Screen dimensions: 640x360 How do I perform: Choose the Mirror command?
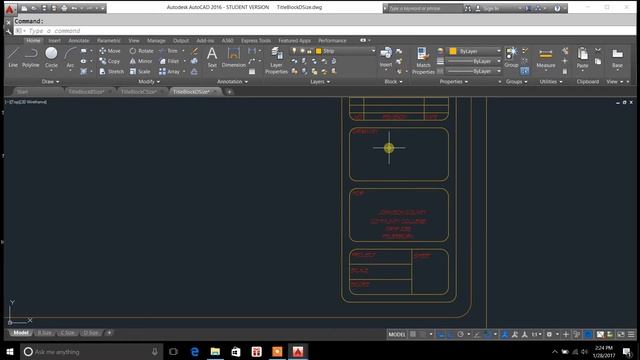click(141, 61)
